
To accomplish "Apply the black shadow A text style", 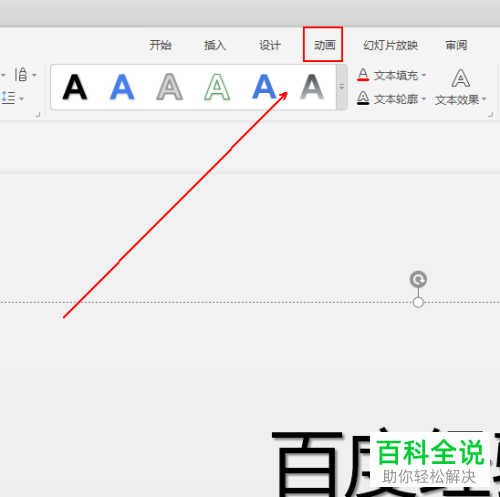I will coord(75,87).
